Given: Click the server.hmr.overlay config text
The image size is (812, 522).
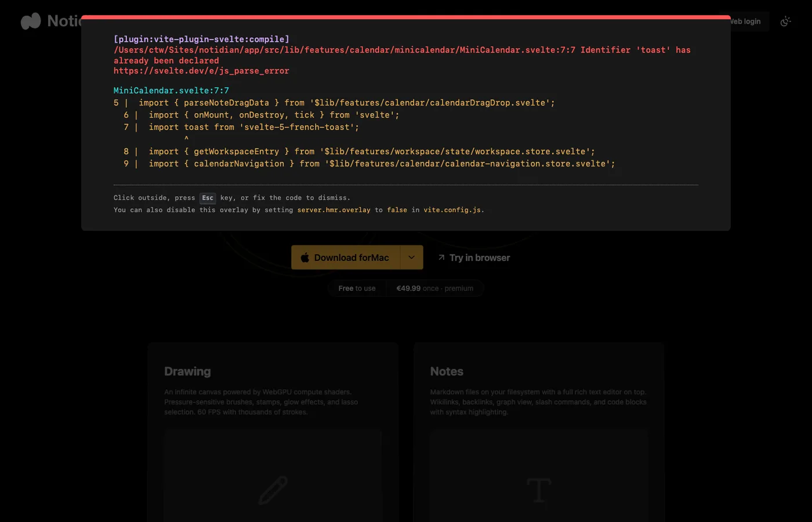Looking at the screenshot, I should coord(334,210).
